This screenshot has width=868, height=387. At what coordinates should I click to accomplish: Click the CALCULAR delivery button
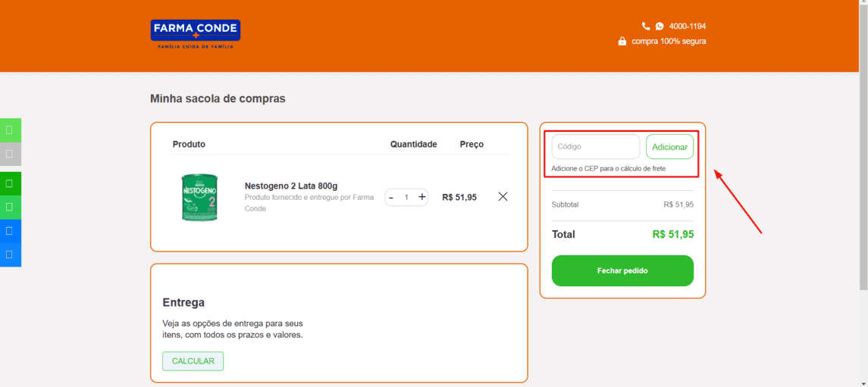[x=193, y=361]
